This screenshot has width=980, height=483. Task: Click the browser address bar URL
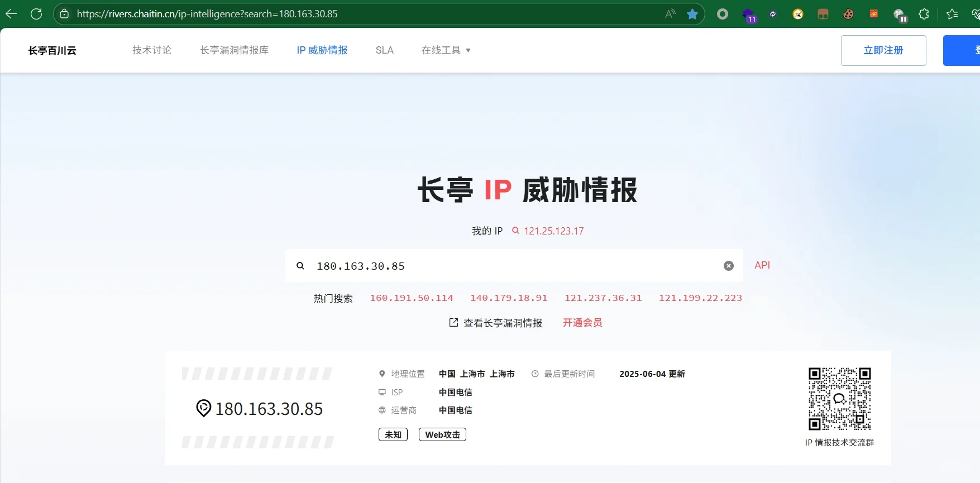[207, 14]
